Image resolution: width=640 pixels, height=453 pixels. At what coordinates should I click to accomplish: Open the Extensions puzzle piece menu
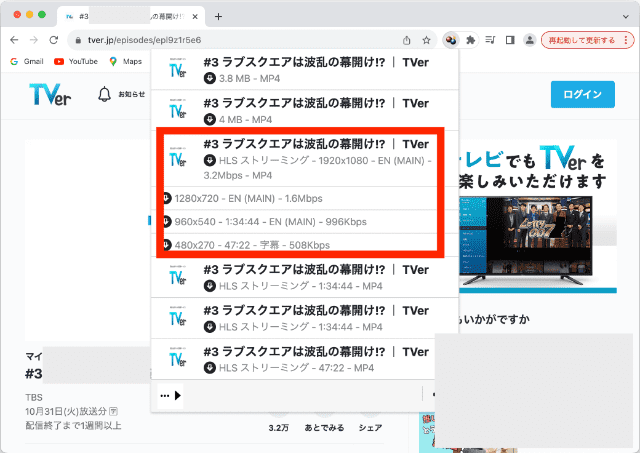471,40
